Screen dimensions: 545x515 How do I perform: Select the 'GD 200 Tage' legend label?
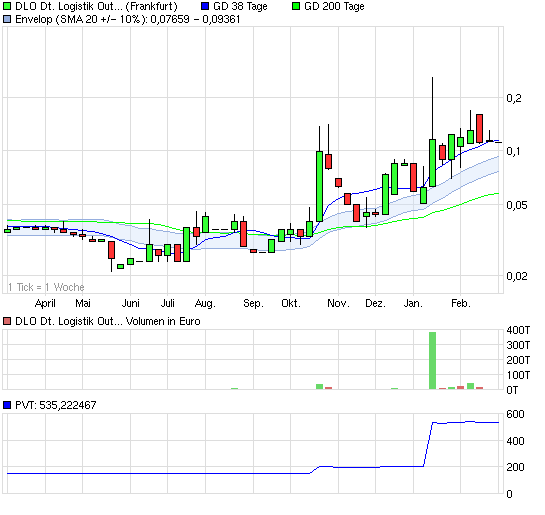coord(334,6)
